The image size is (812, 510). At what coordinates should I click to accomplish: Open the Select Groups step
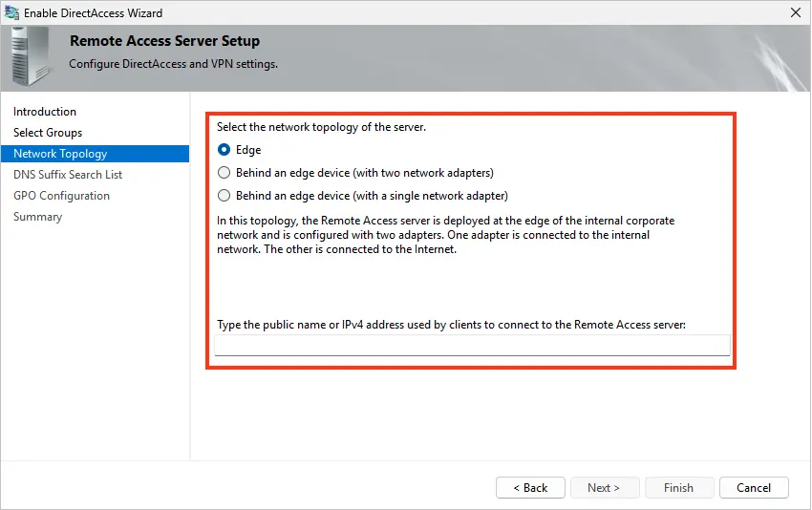(48, 133)
